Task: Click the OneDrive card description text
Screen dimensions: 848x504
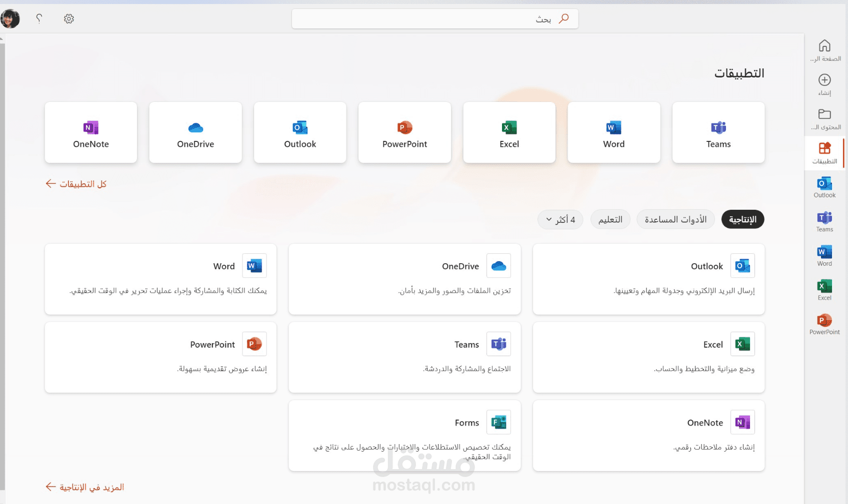Action: click(454, 291)
